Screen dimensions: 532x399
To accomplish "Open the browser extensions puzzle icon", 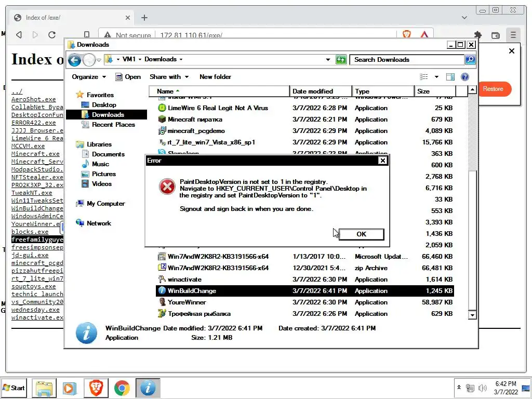I will pyautogui.click(x=478, y=35).
